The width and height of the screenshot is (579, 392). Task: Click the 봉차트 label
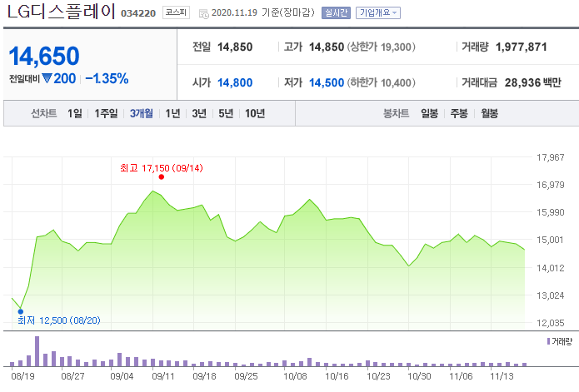pyautogui.click(x=396, y=113)
